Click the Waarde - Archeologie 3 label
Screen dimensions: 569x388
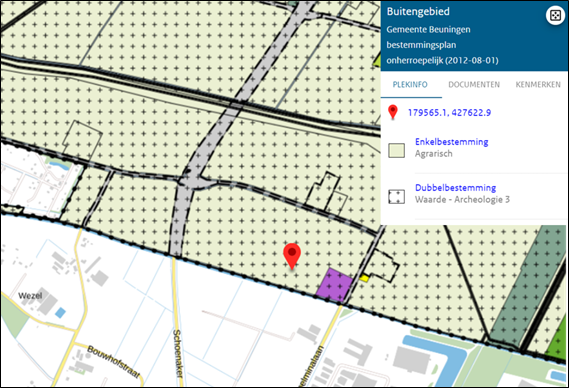(x=462, y=199)
